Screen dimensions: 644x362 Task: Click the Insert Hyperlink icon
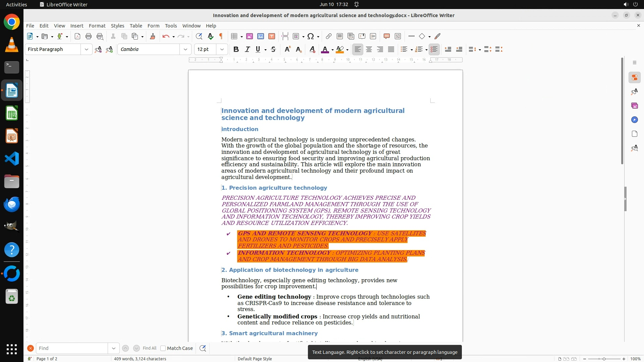329,37
